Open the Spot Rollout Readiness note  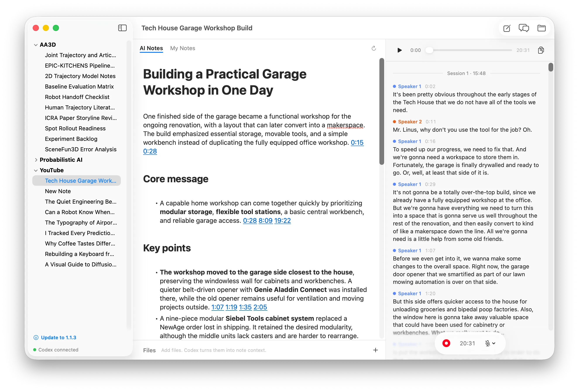pos(75,128)
